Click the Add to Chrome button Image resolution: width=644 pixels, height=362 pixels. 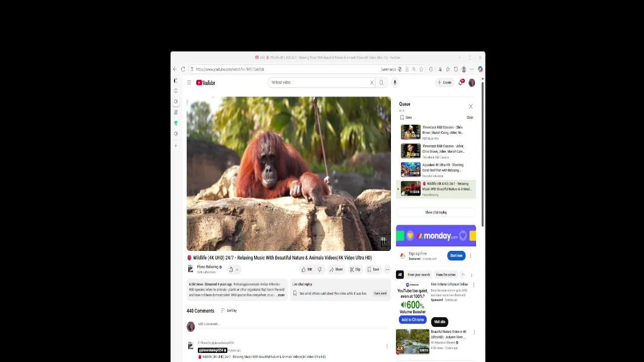[x=413, y=320]
